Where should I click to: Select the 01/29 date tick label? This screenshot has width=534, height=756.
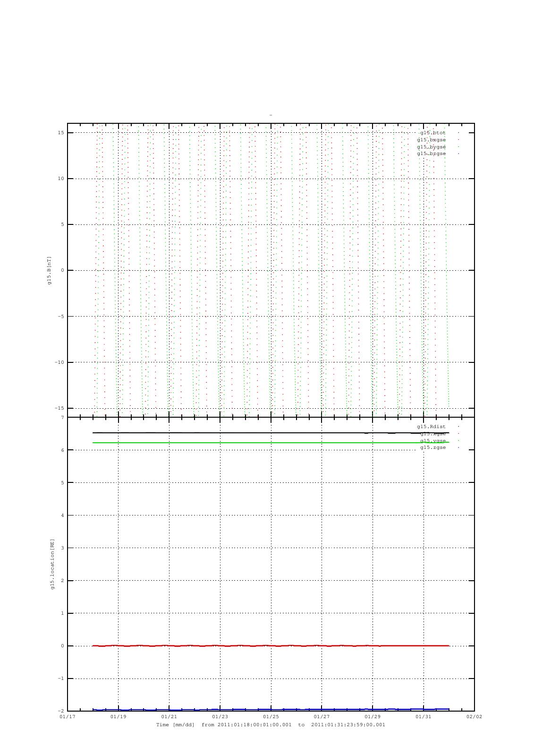click(x=373, y=717)
